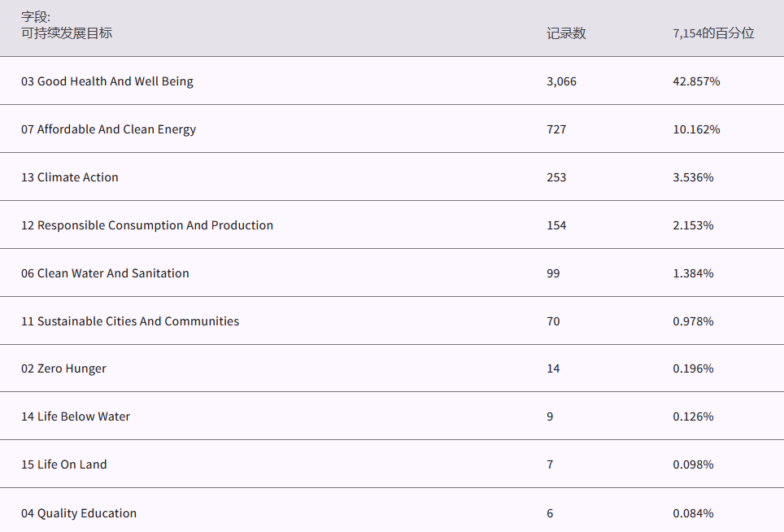Pick 06 Clean Water And Sanitation

[x=105, y=273]
